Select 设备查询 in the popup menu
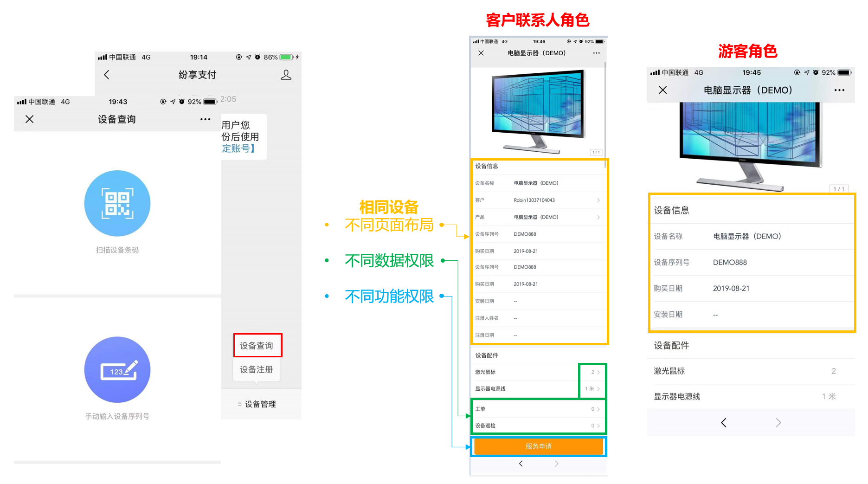 (257, 346)
